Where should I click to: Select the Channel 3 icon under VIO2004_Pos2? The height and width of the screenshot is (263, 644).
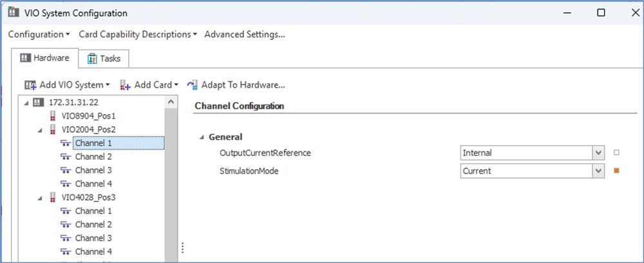(65, 170)
